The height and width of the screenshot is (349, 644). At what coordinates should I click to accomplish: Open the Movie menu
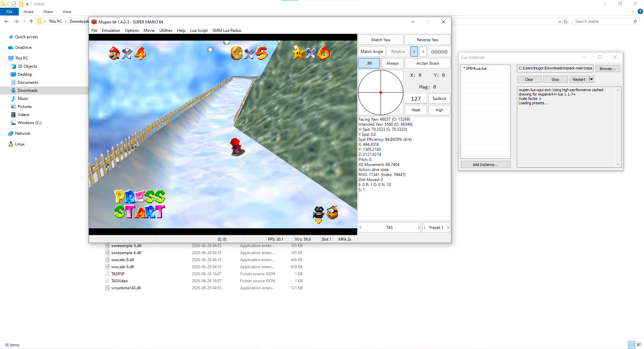(149, 31)
